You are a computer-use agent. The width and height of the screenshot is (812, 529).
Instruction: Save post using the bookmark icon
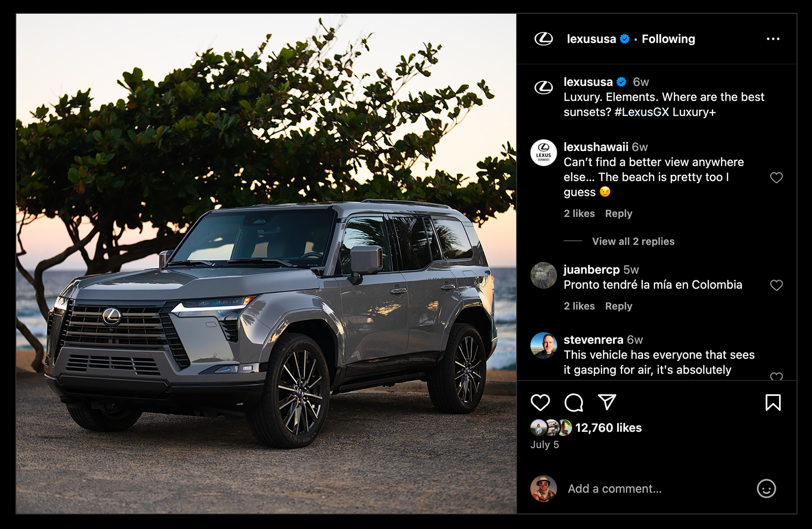[x=773, y=403]
